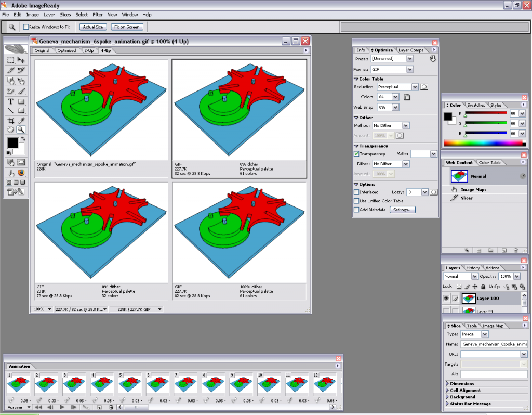
Task: Open the Swatches tab
Action: pos(476,105)
